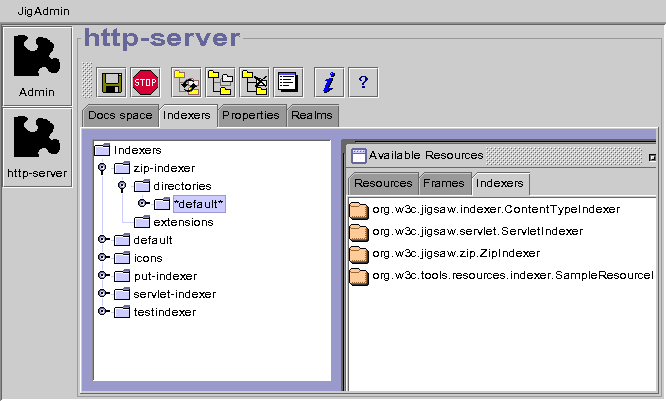Expand the put-indexer tree node
This screenshot has width=666, height=401.
(102, 276)
